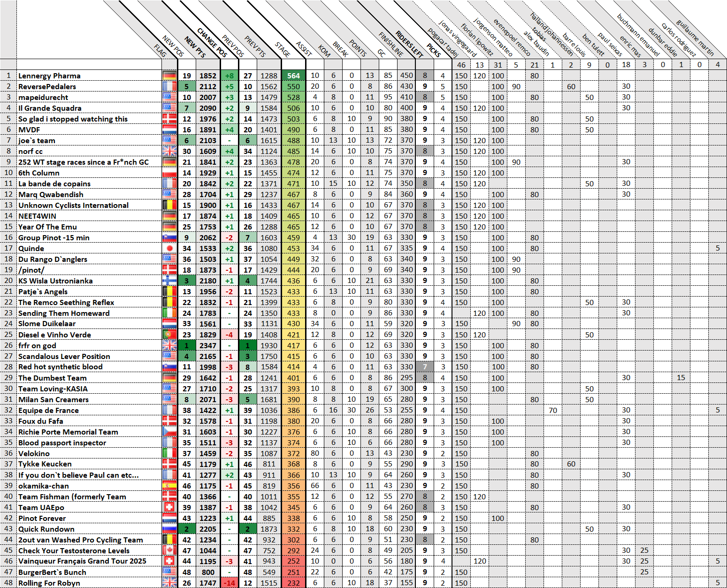Select the -14 position change cell
The height and width of the screenshot is (588, 727).
230,583
